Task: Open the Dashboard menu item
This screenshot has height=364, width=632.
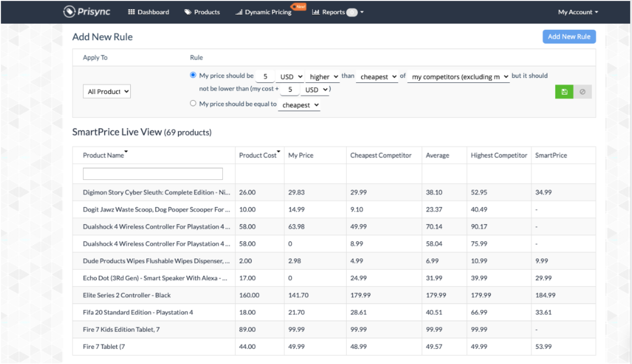Action: (x=148, y=12)
